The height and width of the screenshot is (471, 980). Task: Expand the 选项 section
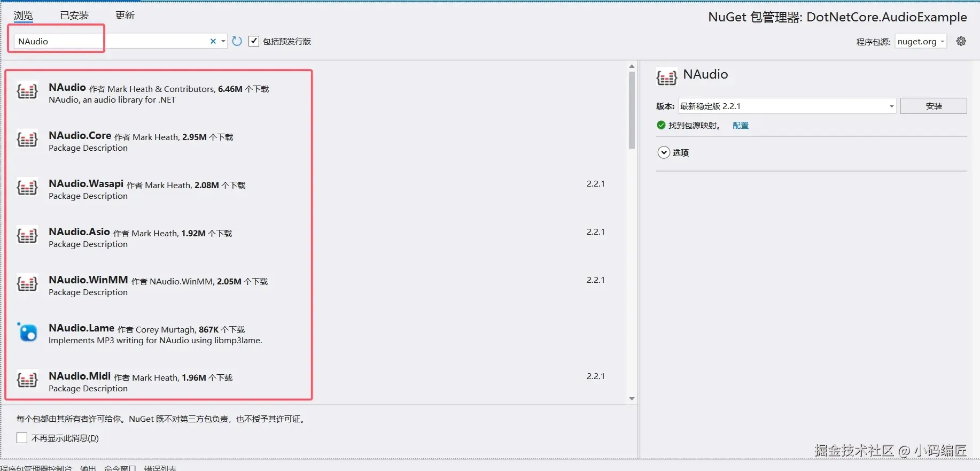[664, 152]
